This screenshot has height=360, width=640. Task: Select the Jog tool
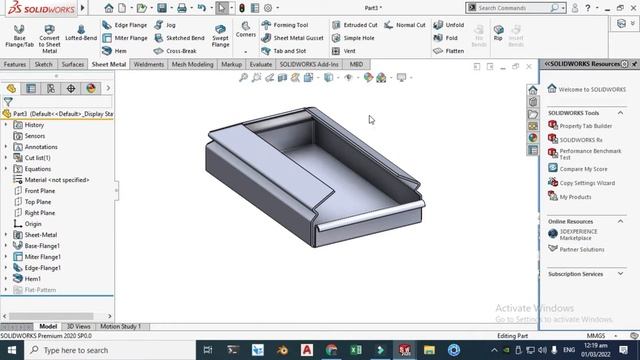pyautogui.click(x=165, y=25)
